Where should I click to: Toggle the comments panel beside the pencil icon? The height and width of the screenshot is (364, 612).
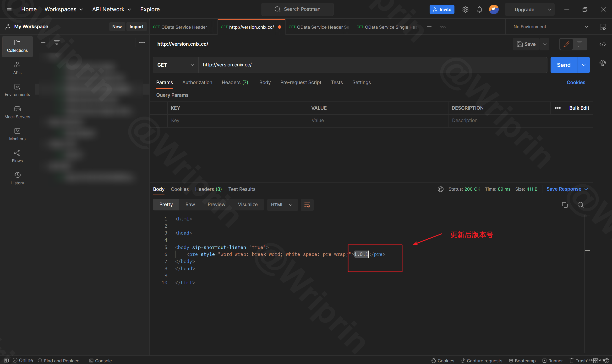tap(579, 44)
